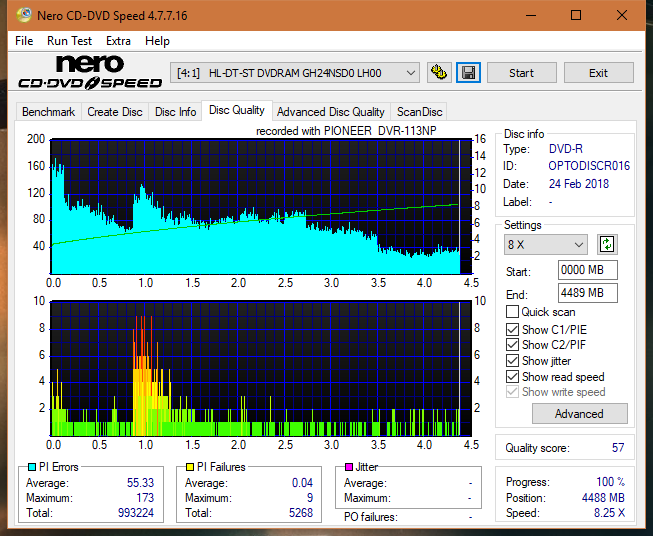Click the disc ID OPTODISCR016
Image resolution: width=653 pixels, height=536 pixels.
[589, 166]
